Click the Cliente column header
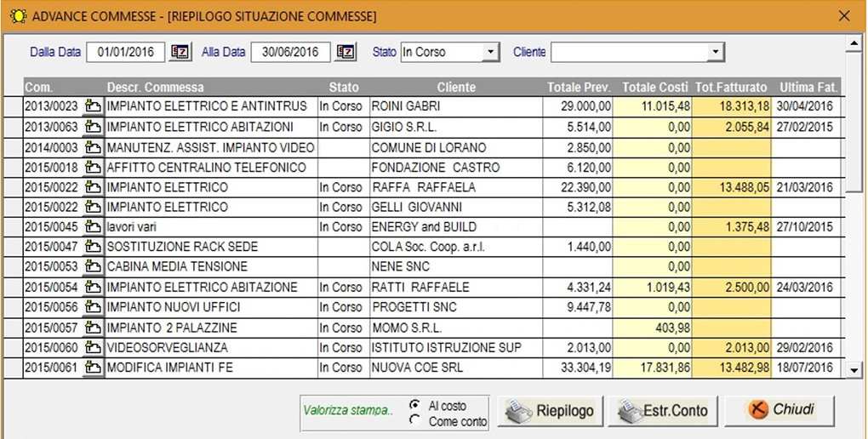Screen dimensions: 868x439 point(456,88)
